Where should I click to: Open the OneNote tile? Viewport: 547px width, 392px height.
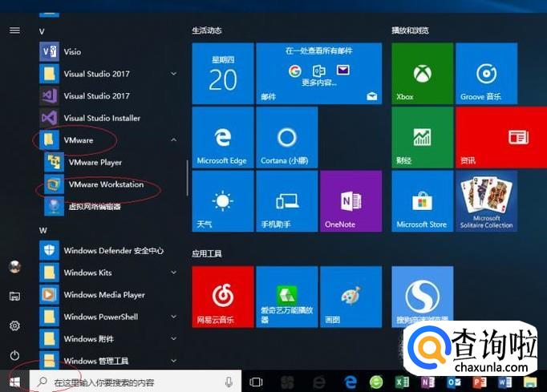pos(351,201)
